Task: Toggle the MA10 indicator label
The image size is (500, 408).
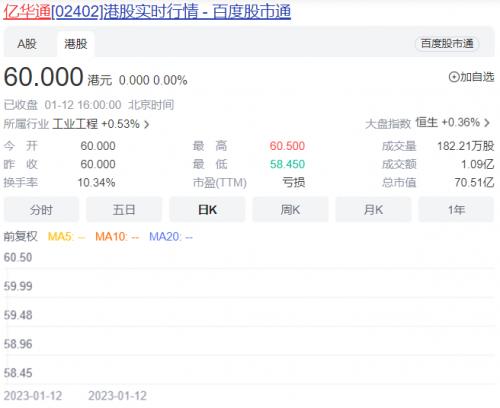Action: point(117,237)
